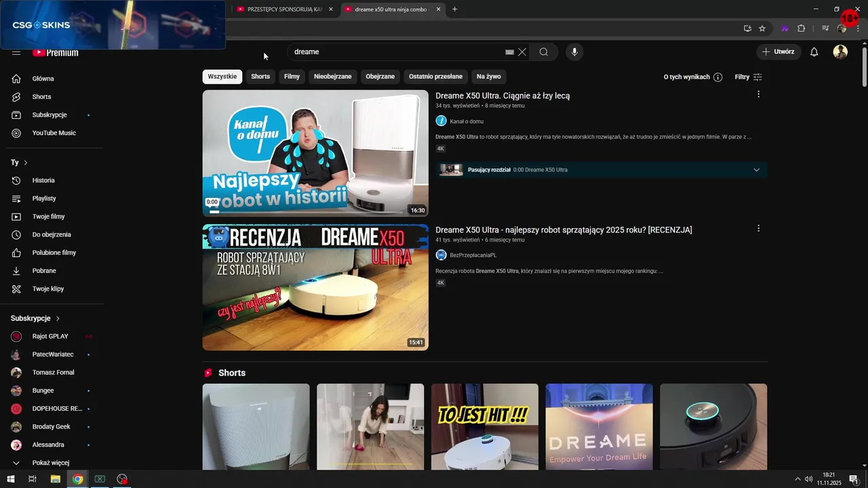Screen dimensions: 868x488
Task: Open PatecWariatec subscription channel
Action: 52,354
